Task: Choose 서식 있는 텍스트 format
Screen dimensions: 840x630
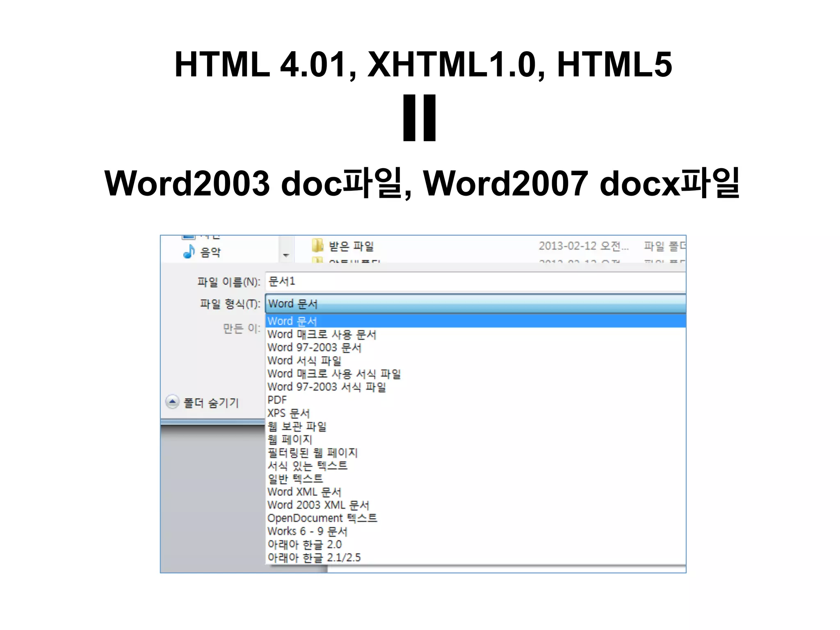Action: coord(476,466)
